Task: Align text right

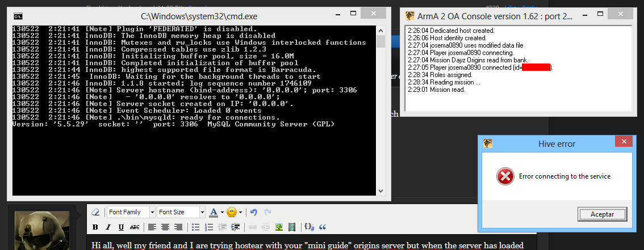Action: point(178,227)
